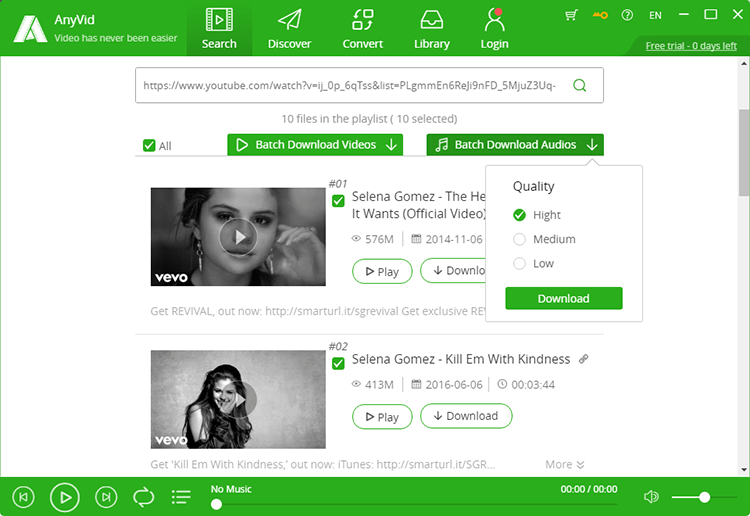Maximize the AnyVid window
750x516 pixels.
[710, 15]
